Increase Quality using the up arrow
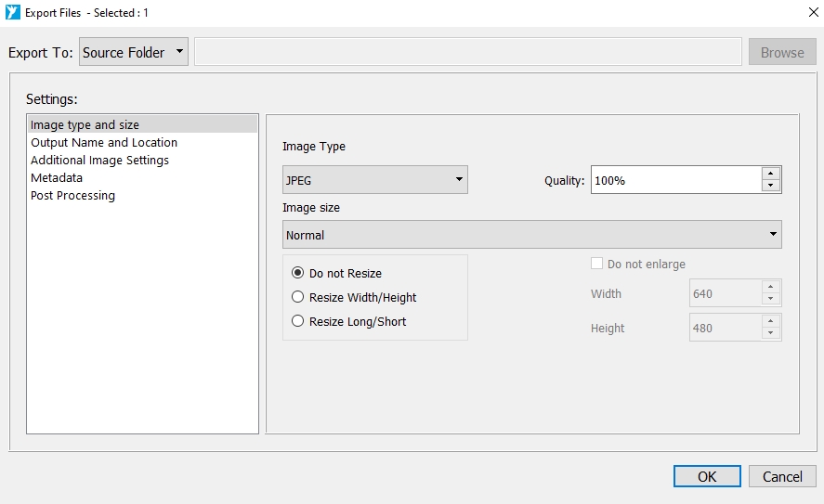The width and height of the screenshot is (824, 504). (769, 174)
